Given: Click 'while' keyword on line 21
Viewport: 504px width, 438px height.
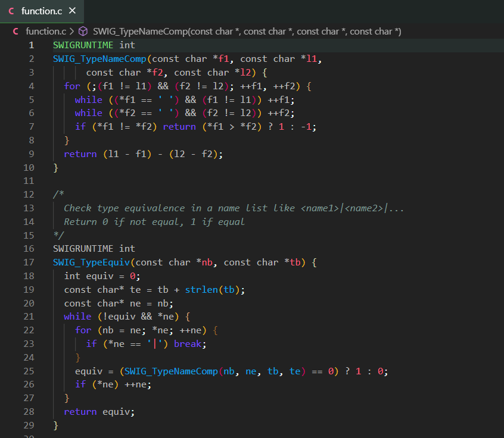Looking at the screenshot, I should pos(77,317).
